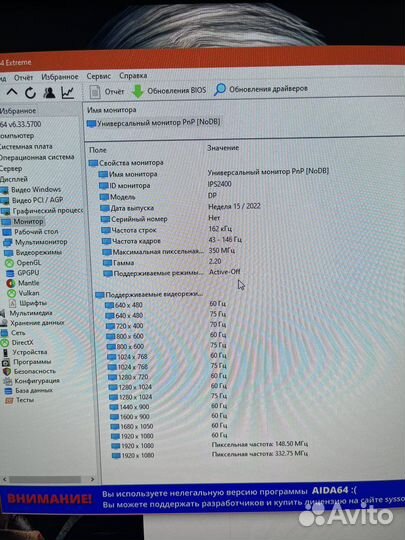Click the DirectX icon in tree
Image resolution: width=405 pixels, height=540 pixels.
[x=4, y=343]
